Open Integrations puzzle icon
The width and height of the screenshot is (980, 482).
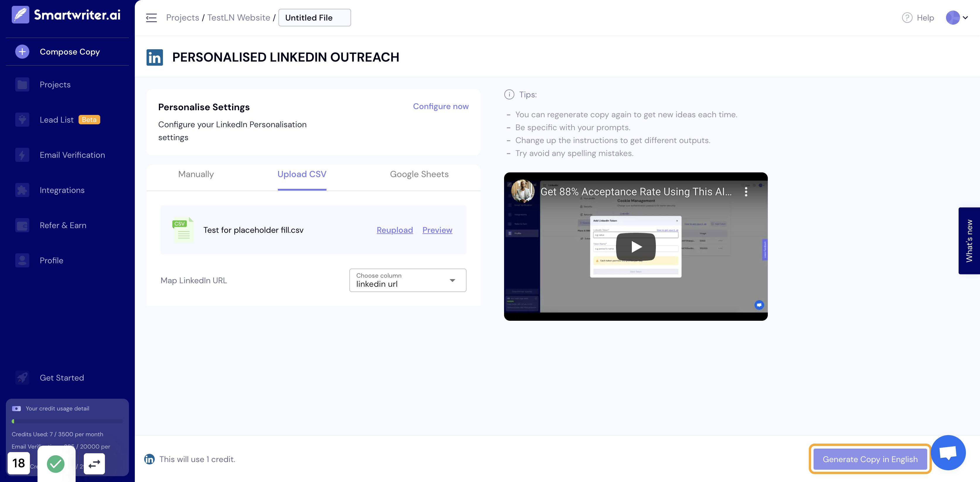22,190
